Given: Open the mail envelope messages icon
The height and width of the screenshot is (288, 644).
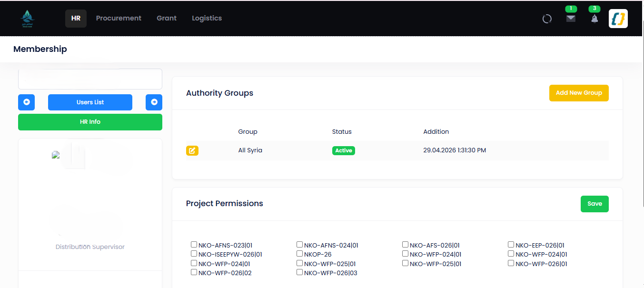Looking at the screenshot, I should click(571, 19).
